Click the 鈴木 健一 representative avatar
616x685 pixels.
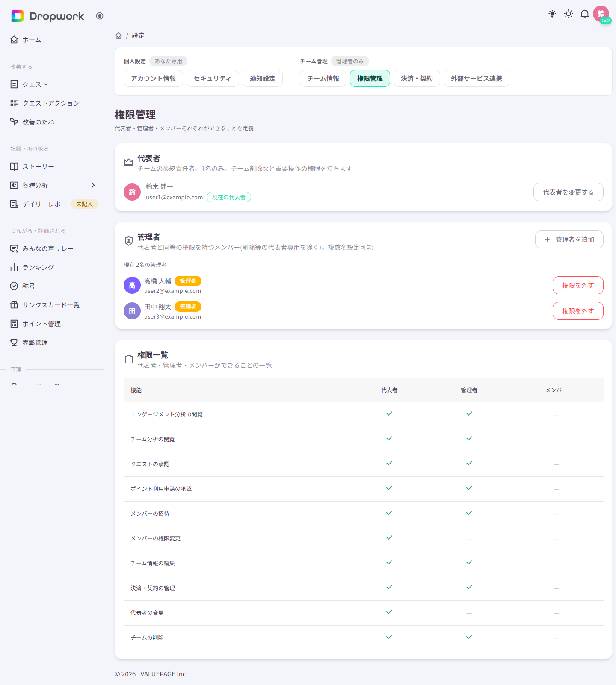(132, 192)
